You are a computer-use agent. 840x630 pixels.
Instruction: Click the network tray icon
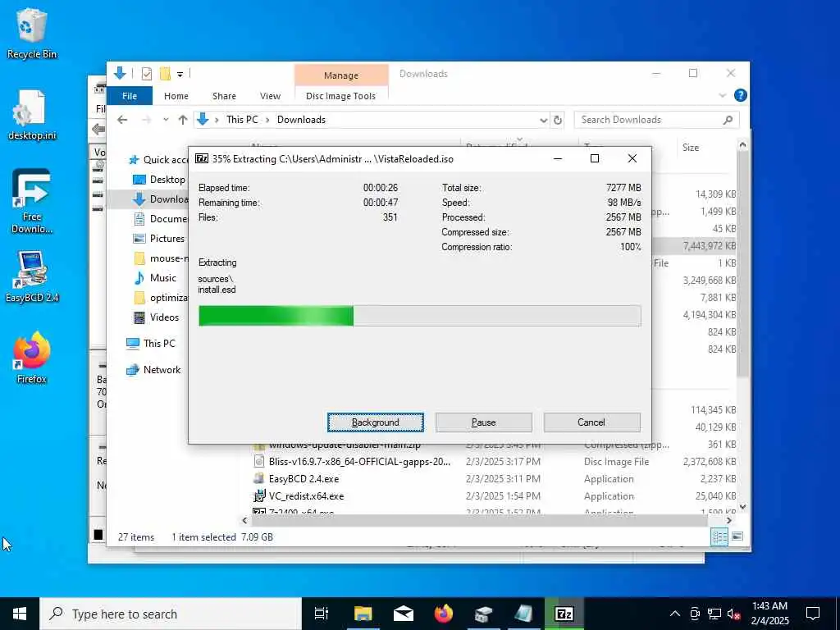(714, 614)
